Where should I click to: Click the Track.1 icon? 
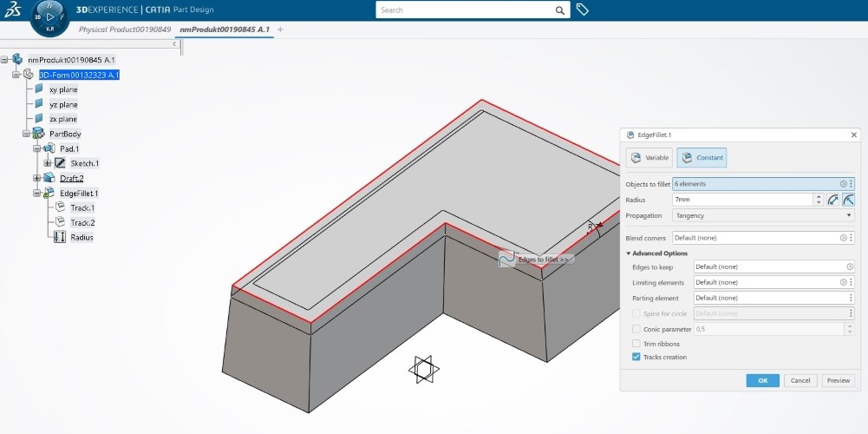(60, 207)
